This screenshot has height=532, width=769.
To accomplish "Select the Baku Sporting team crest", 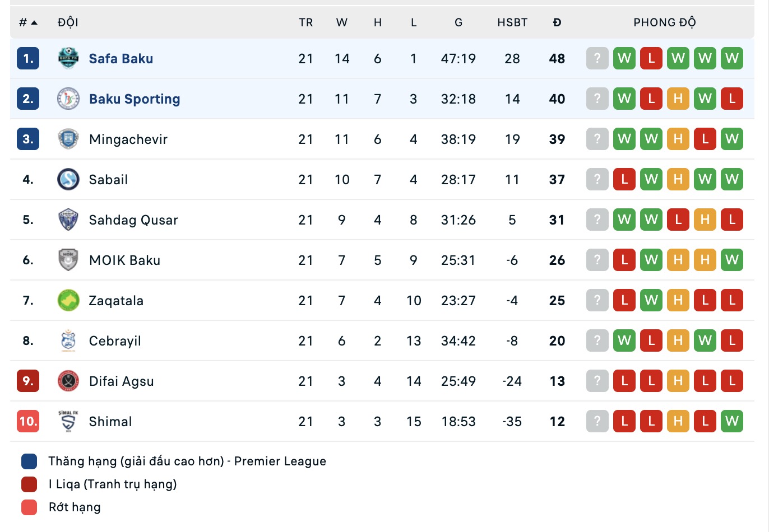I will coord(67,99).
